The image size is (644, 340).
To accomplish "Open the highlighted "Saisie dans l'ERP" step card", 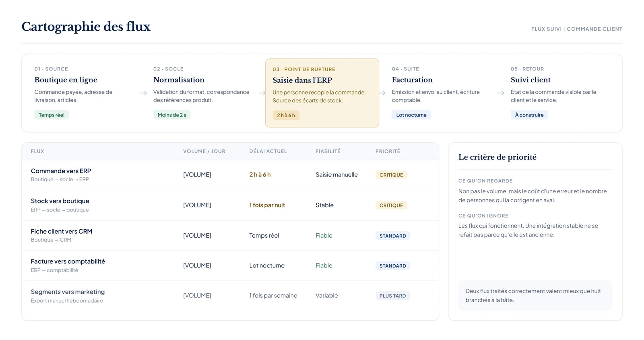I will tap(322, 93).
